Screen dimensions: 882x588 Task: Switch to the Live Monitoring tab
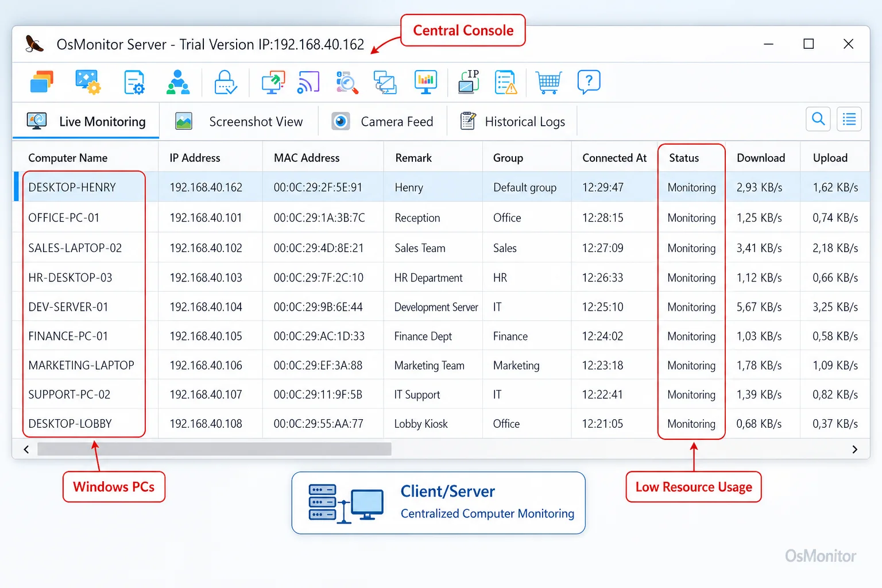point(86,122)
